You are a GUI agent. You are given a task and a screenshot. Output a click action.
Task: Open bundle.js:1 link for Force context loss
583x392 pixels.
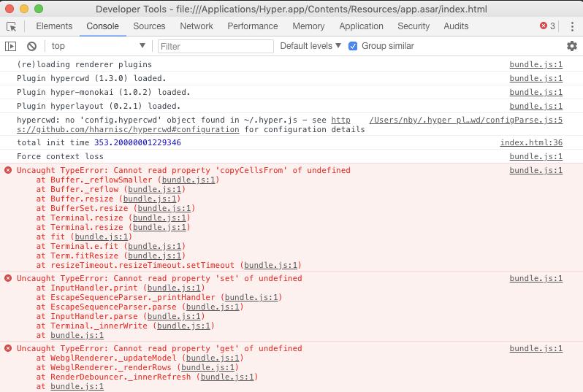tap(536, 156)
